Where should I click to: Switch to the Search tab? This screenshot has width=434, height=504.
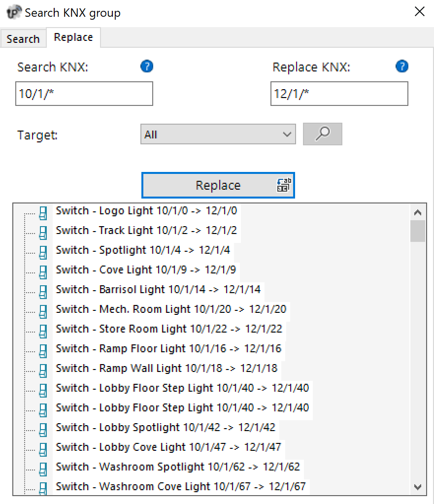(x=23, y=39)
